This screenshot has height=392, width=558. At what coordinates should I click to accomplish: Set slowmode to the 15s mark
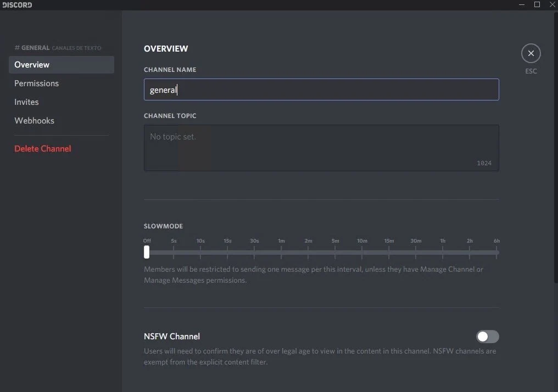pos(227,253)
